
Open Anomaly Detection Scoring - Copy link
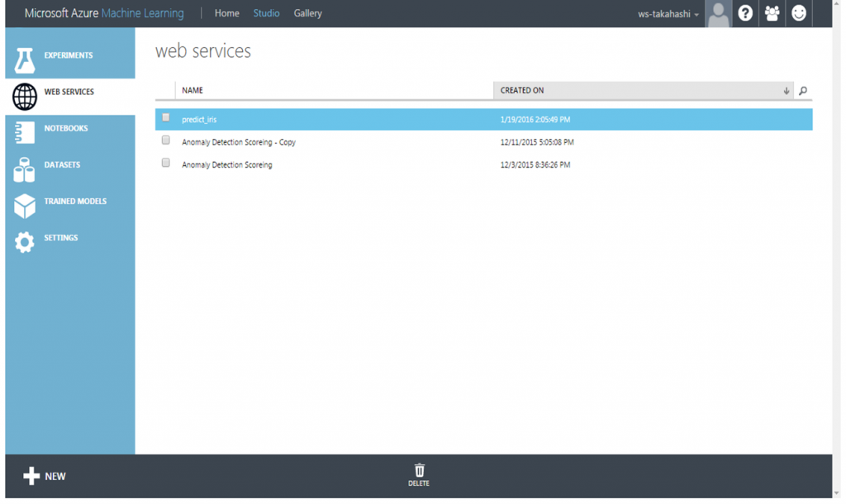point(239,142)
